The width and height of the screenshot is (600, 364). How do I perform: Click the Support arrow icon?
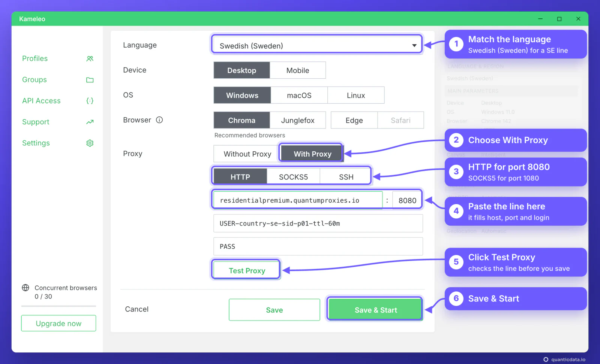point(90,122)
